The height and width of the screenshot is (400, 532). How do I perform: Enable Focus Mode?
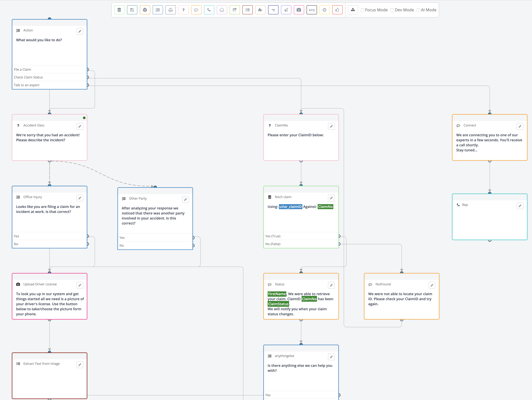363,10
